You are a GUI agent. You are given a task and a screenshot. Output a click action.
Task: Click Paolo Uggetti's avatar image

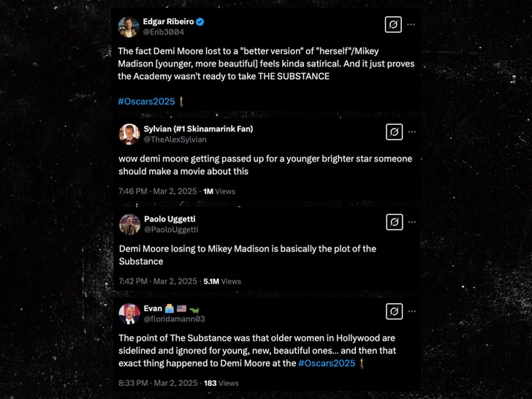coord(129,224)
